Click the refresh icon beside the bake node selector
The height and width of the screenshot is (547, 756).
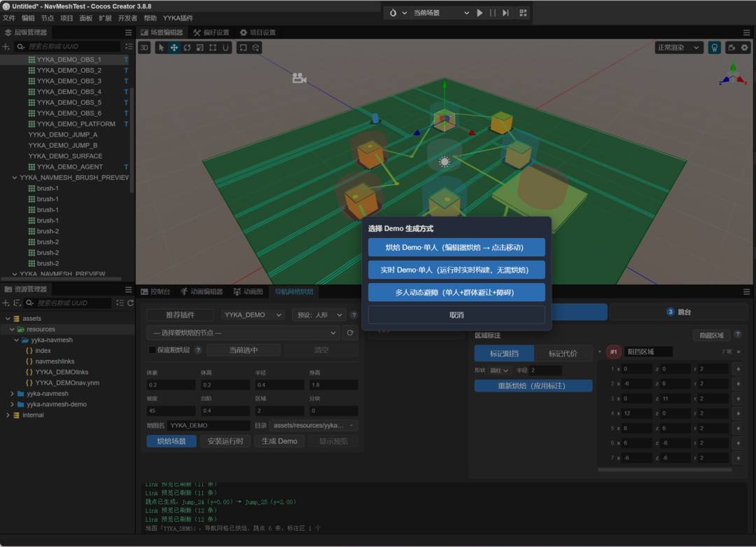click(350, 333)
